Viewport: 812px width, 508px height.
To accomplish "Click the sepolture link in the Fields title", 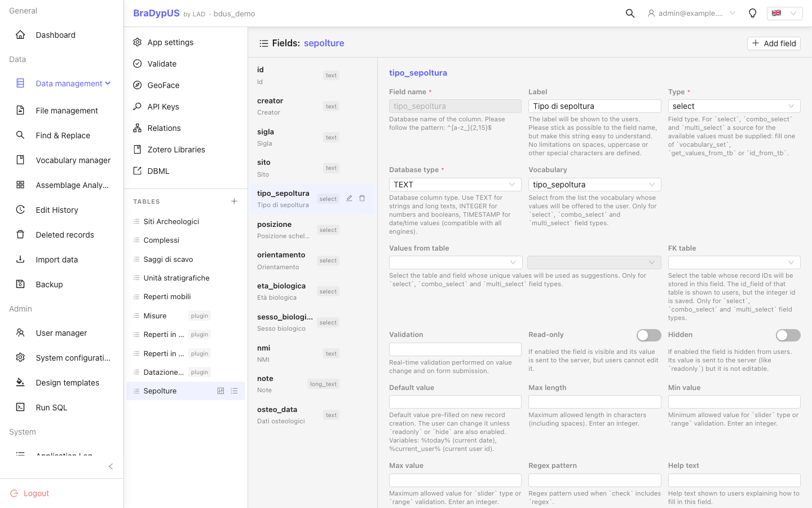I will tap(324, 43).
